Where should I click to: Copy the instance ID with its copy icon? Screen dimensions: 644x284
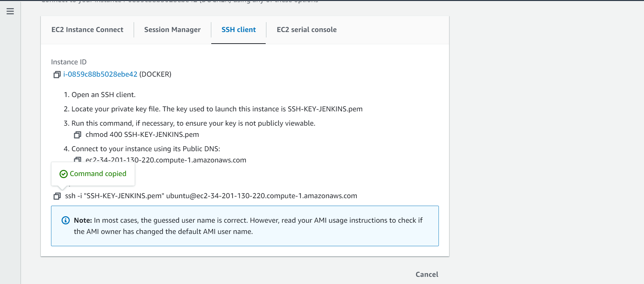pos(57,75)
